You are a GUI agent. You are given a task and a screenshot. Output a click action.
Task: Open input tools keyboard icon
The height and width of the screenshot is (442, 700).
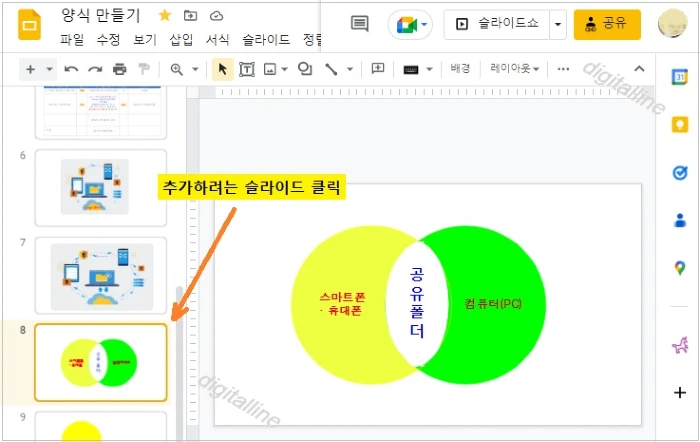pyautogui.click(x=411, y=70)
